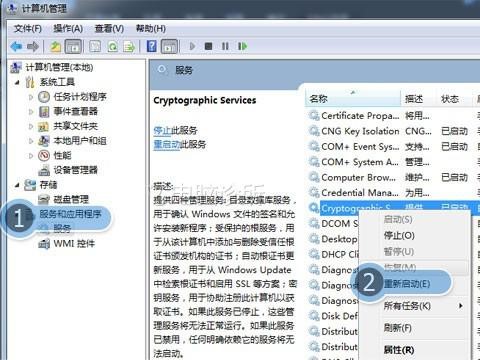
Task: Choose 重新启动(E) in context menu
Action: click(x=407, y=284)
